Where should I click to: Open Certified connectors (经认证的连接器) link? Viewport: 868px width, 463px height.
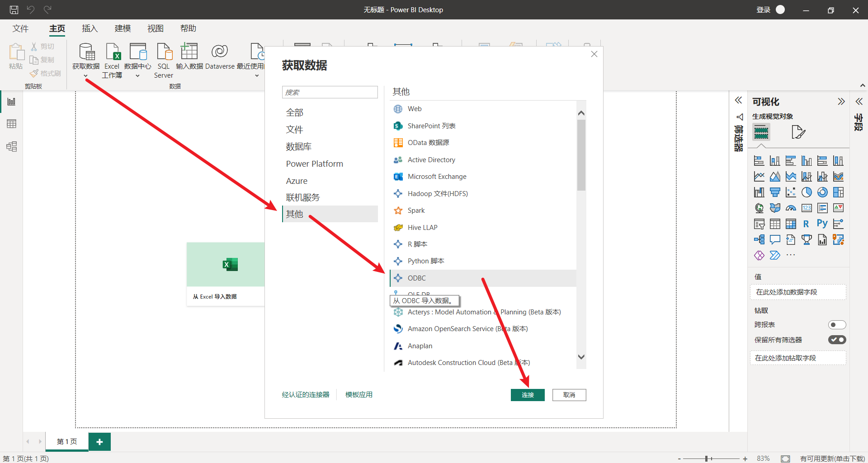tap(306, 395)
